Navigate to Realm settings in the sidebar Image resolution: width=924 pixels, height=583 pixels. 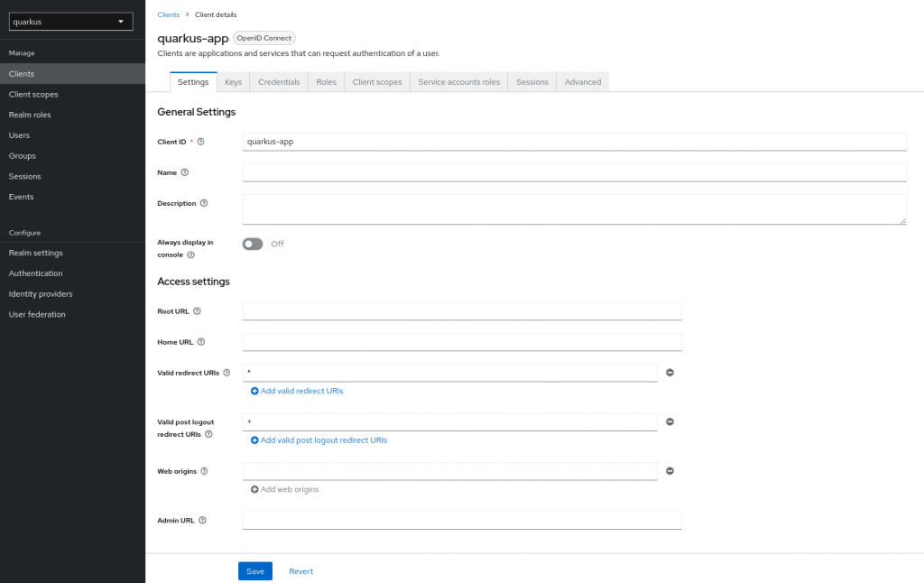point(36,253)
